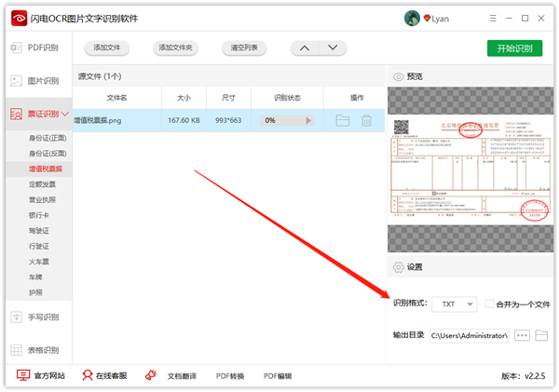Select 增值税票据 in the sidebar
Viewport: 559px width, 392px height.
[x=46, y=169]
